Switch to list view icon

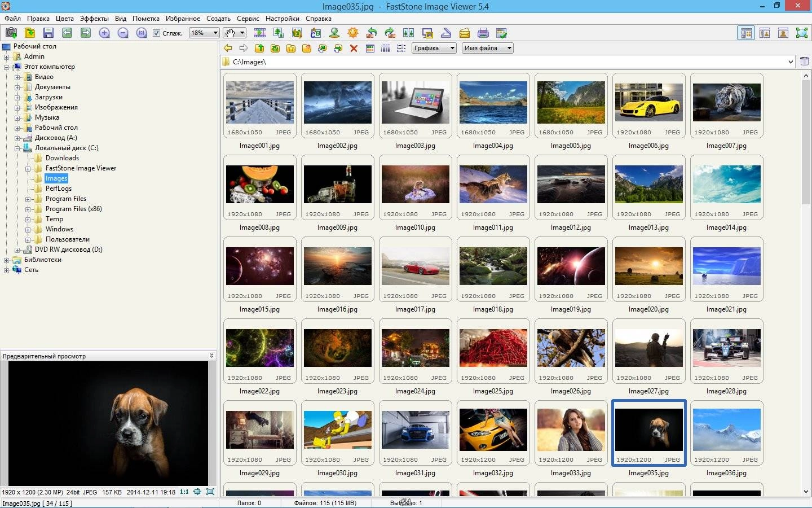[401, 48]
